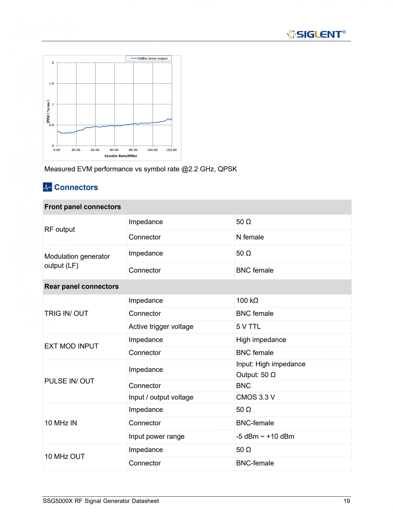
Task: Click the 10 MHz OUT label
Action: 64,456
